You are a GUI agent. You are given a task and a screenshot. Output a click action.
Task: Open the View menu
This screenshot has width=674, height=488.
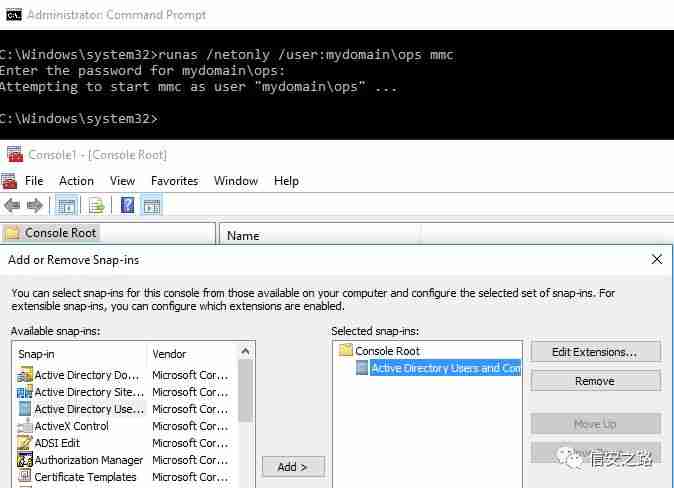tap(123, 181)
